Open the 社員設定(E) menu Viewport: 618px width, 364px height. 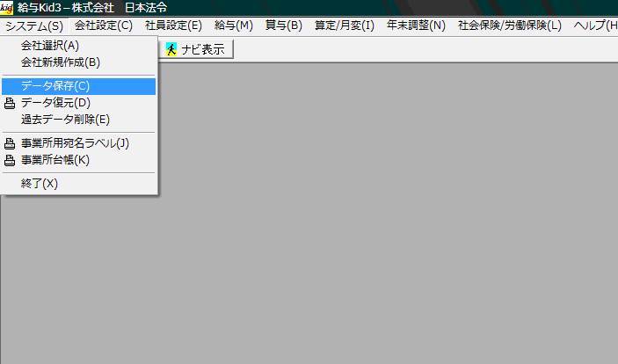[x=173, y=25]
